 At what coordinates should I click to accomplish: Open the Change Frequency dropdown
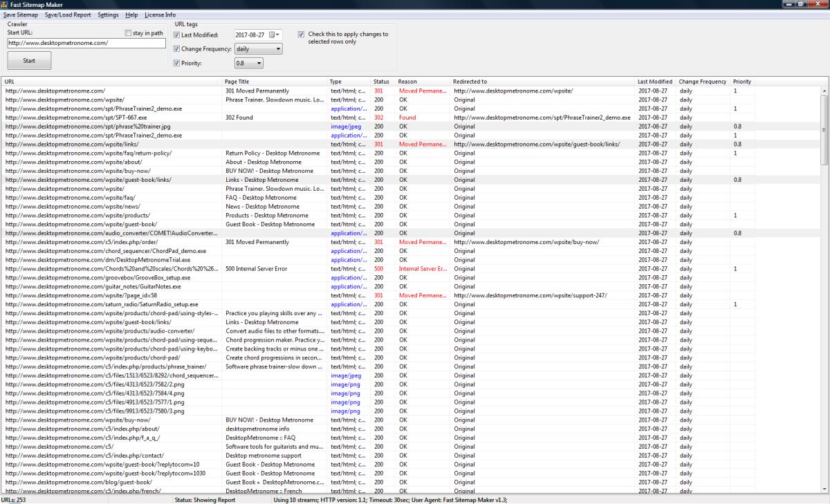279,48
